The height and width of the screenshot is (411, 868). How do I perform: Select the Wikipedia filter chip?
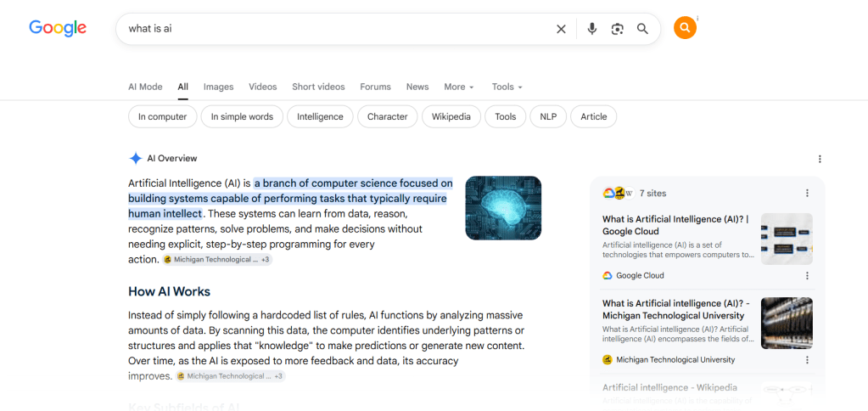[x=451, y=116]
